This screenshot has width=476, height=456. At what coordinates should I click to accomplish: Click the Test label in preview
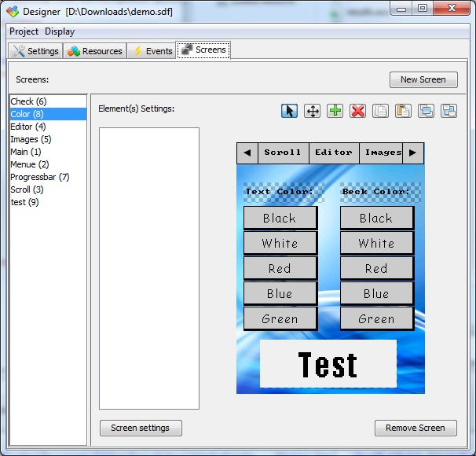(328, 364)
